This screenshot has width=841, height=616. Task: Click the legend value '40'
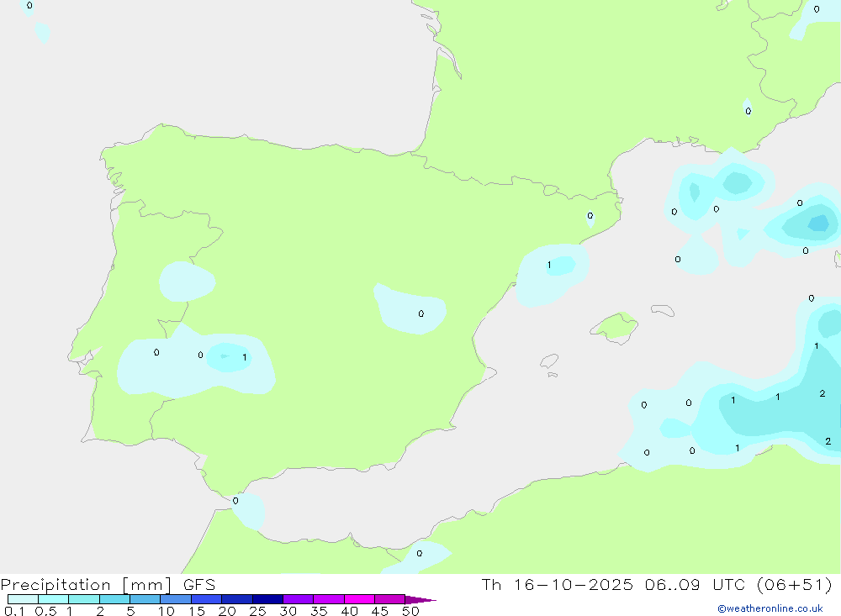(349, 611)
